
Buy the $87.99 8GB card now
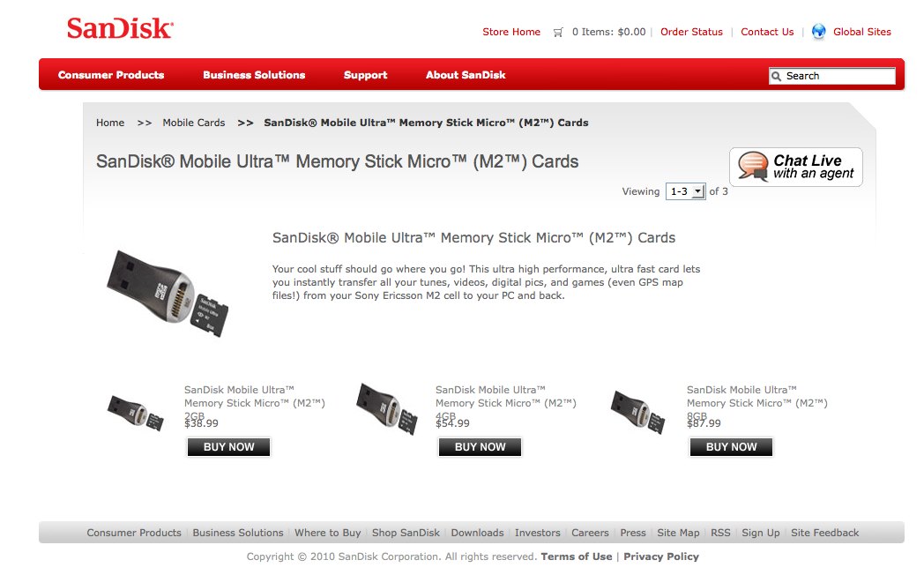[x=731, y=447]
